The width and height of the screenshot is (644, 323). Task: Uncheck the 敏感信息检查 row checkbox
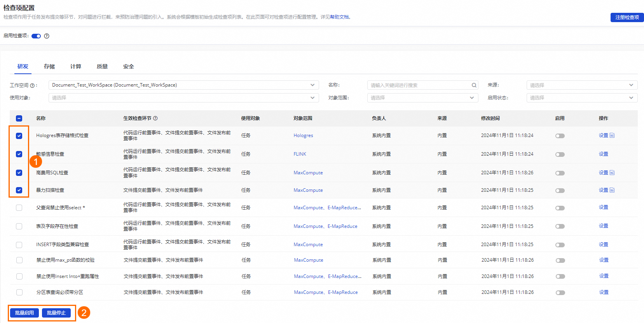[x=19, y=154]
